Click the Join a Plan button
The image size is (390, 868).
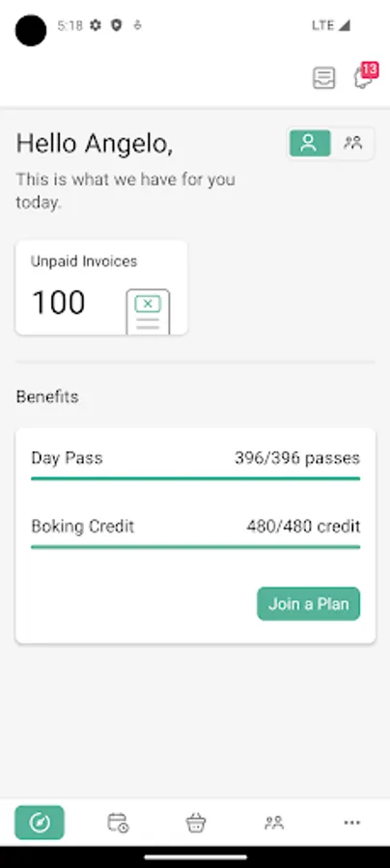(x=309, y=604)
